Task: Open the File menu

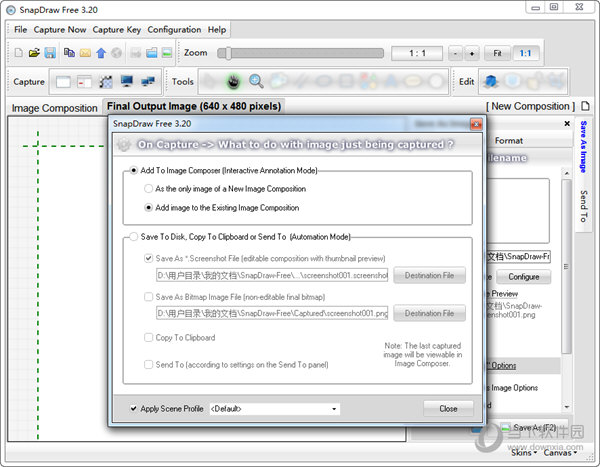Action: (20, 29)
